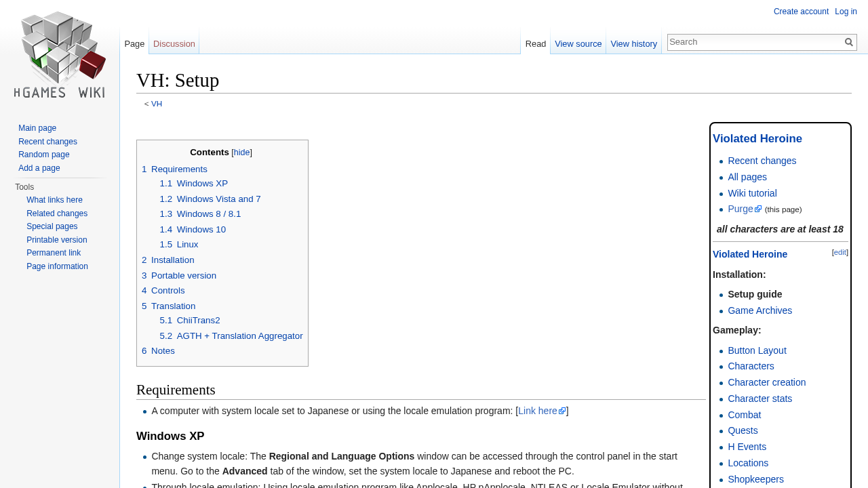Screen dimensions: 868x488
Task: Focus the Search input field
Action: (x=755, y=42)
